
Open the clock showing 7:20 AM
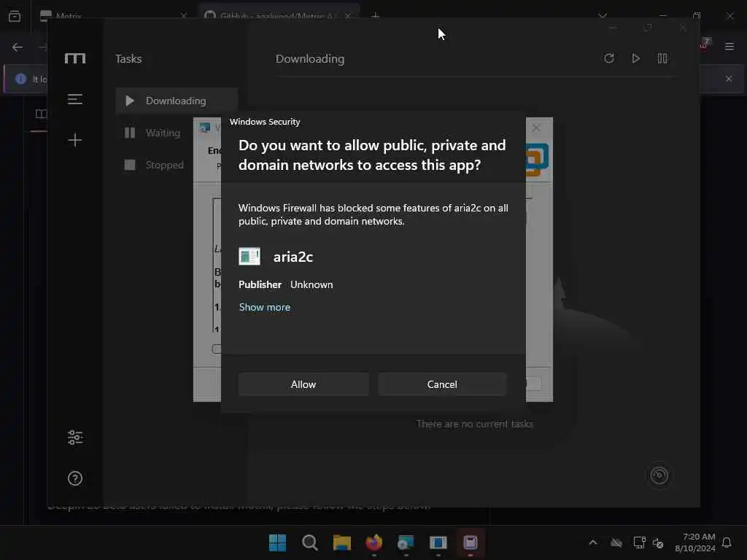click(x=695, y=542)
